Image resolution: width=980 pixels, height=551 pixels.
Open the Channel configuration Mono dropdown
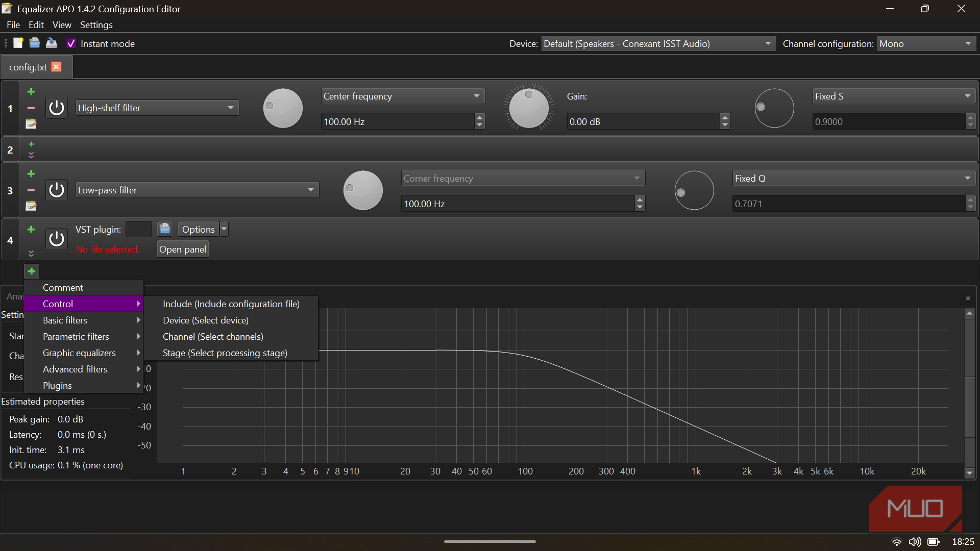[x=926, y=44]
